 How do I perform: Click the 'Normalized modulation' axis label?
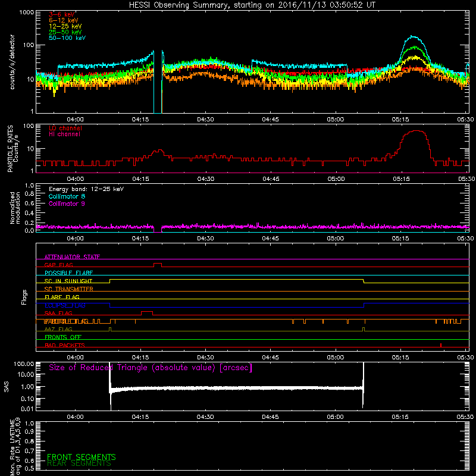coord(15,208)
